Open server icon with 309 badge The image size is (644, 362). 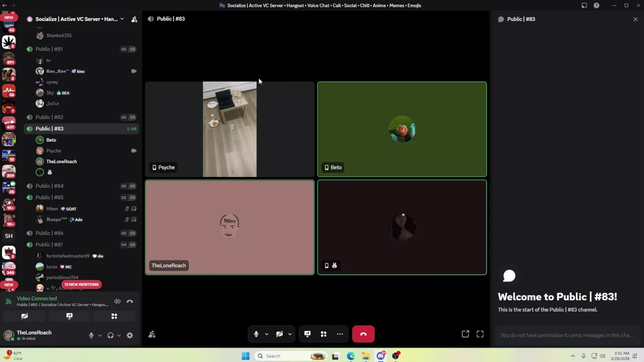(x=9, y=171)
